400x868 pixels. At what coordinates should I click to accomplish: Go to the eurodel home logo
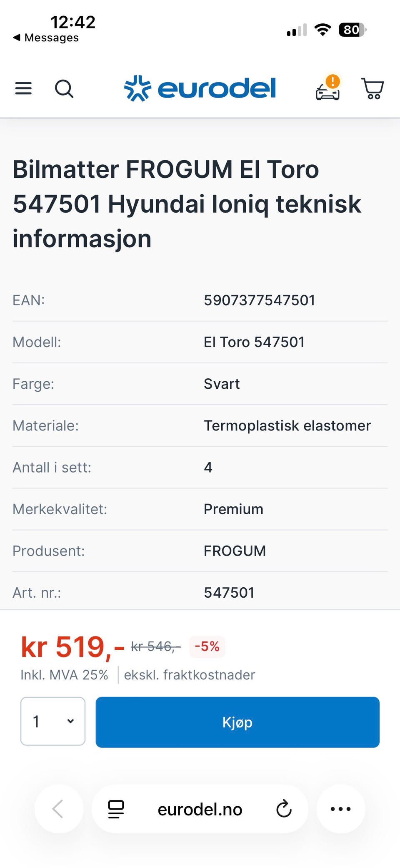(x=200, y=88)
